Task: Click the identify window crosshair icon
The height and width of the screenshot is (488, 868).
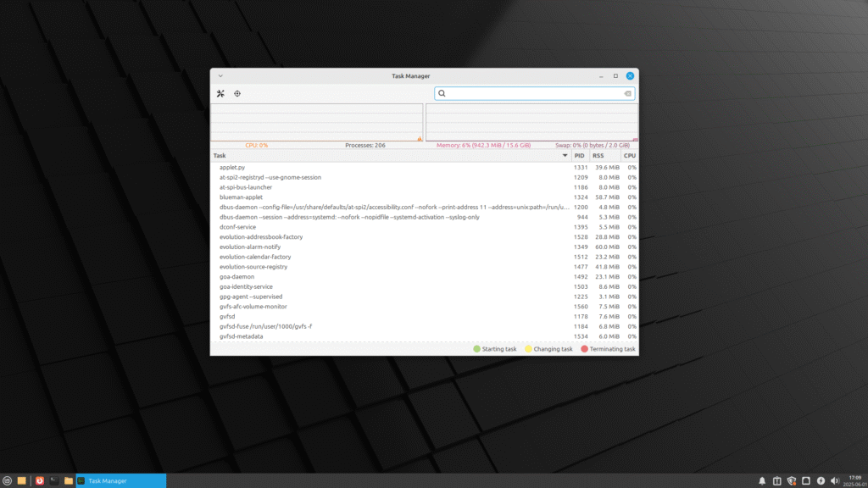Action: coord(237,93)
